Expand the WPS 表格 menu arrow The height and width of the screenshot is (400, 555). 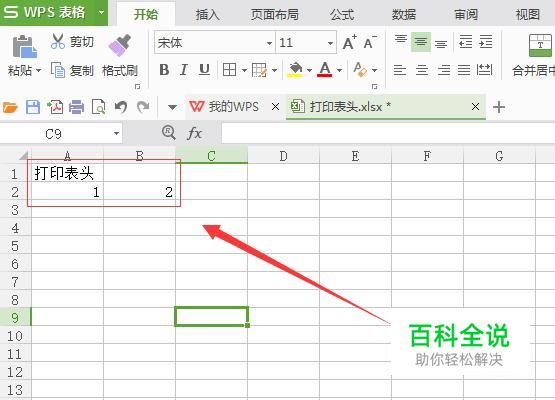pyautogui.click(x=102, y=12)
